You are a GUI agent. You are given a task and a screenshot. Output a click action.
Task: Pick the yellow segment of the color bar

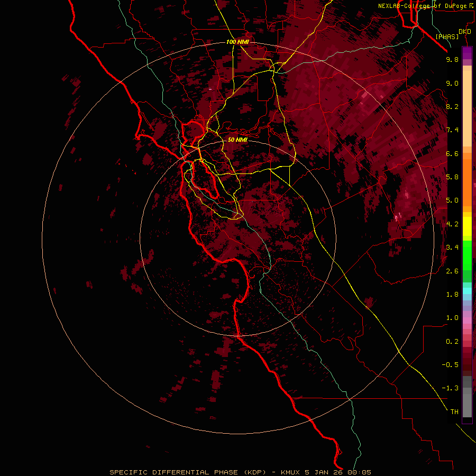point(467,226)
